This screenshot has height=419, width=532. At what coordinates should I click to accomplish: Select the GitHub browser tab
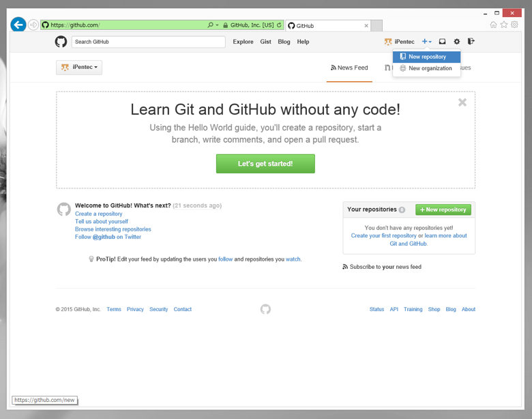pyautogui.click(x=327, y=25)
